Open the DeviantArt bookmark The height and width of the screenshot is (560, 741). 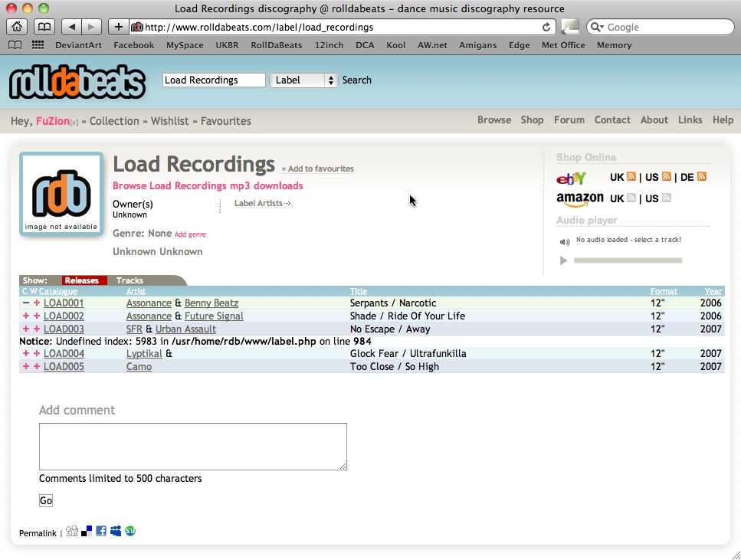[78, 45]
